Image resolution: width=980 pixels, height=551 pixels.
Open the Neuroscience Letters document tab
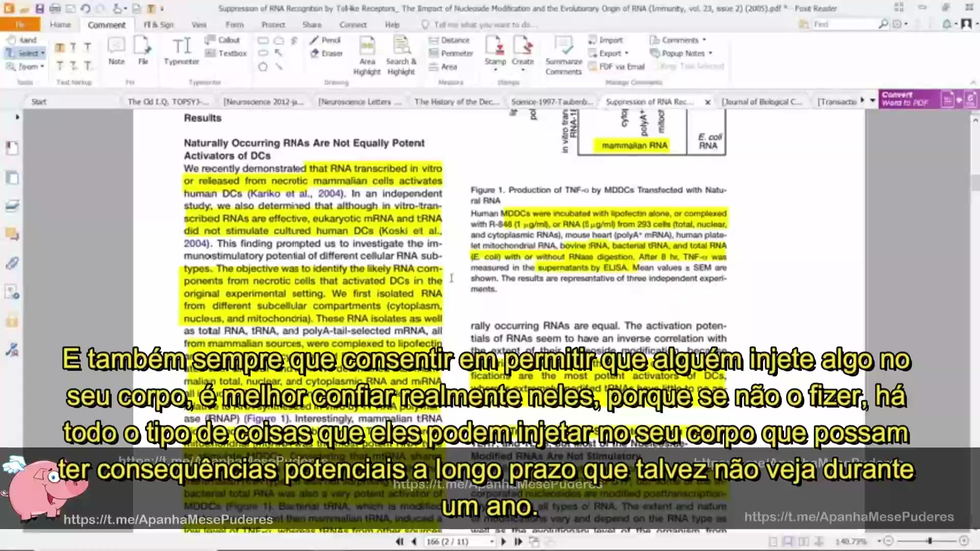359,102
